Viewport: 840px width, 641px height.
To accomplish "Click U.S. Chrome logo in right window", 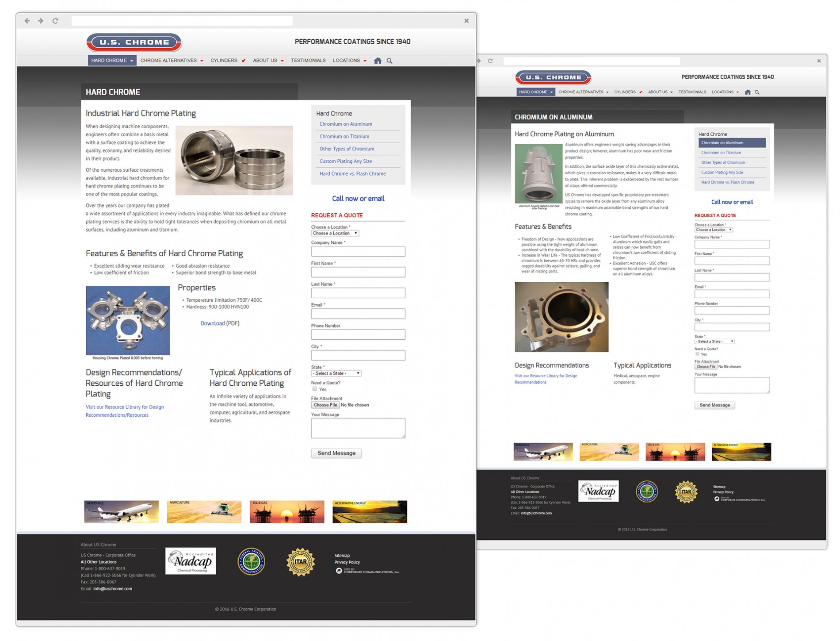I will (553, 77).
